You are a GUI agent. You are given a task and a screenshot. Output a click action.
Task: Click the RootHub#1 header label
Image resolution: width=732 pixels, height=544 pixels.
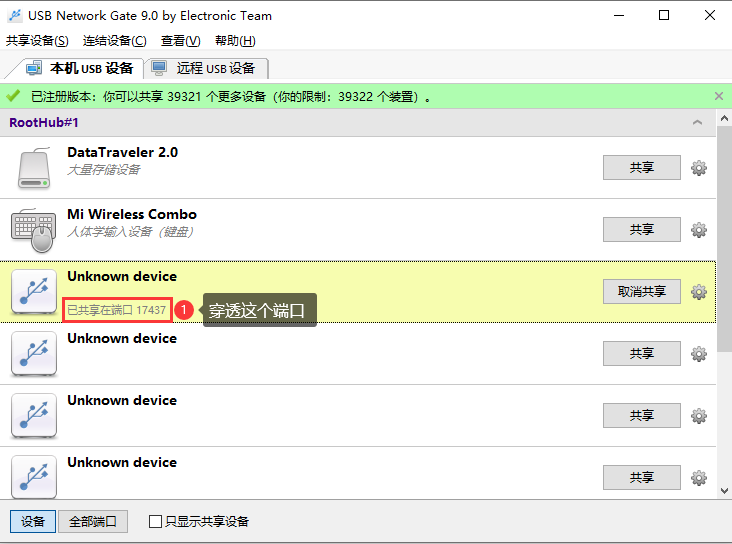coord(44,122)
